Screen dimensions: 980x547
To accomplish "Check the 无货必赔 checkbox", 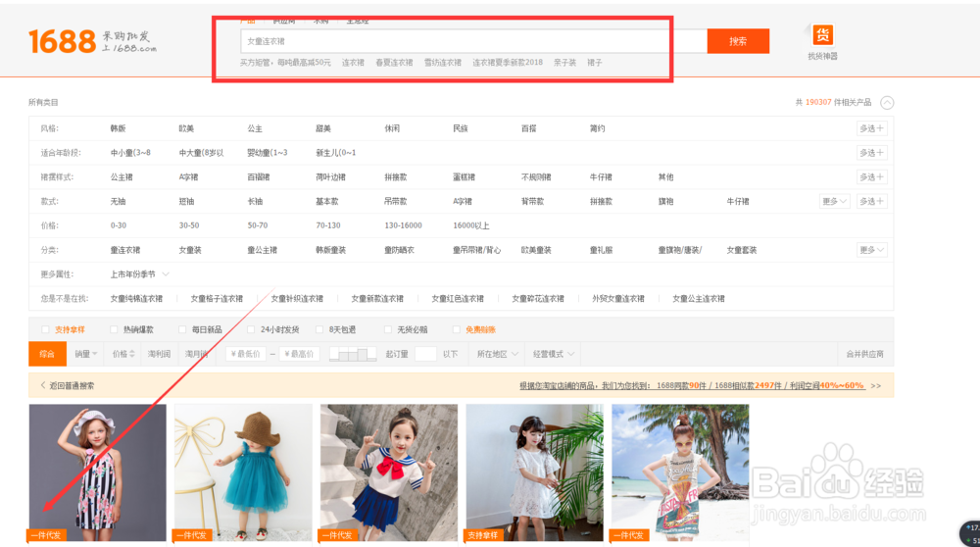I will pyautogui.click(x=387, y=329).
